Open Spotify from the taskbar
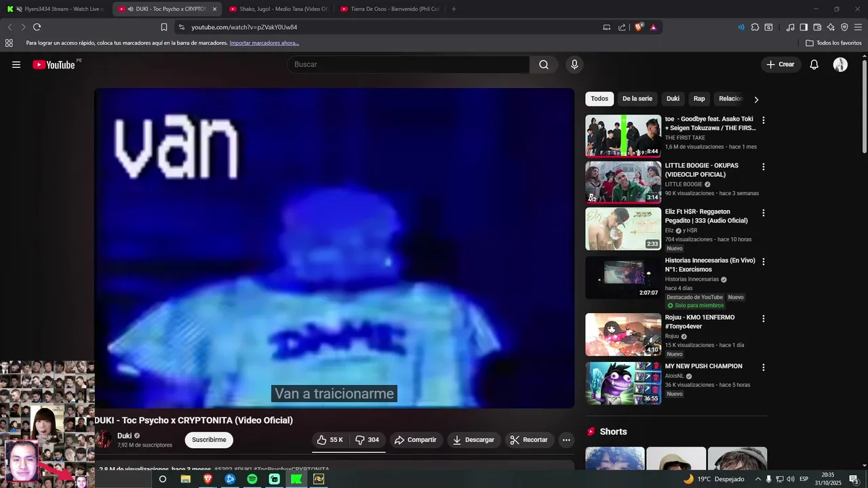Image resolution: width=868 pixels, height=488 pixels. 252,479
